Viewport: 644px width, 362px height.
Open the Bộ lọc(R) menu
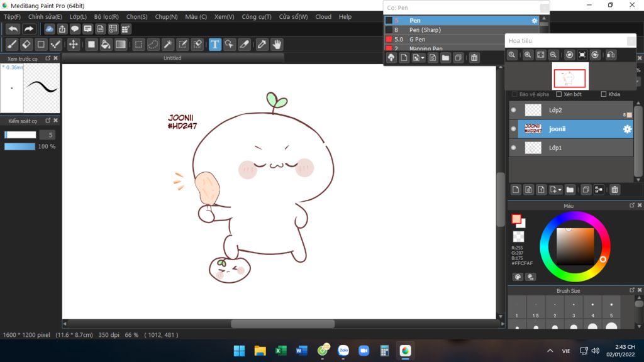click(106, 17)
